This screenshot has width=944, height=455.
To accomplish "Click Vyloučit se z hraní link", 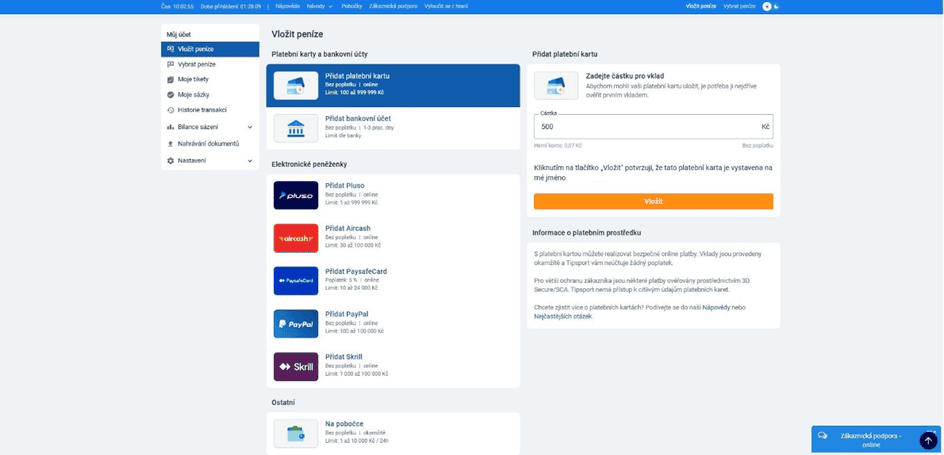I will point(446,6).
